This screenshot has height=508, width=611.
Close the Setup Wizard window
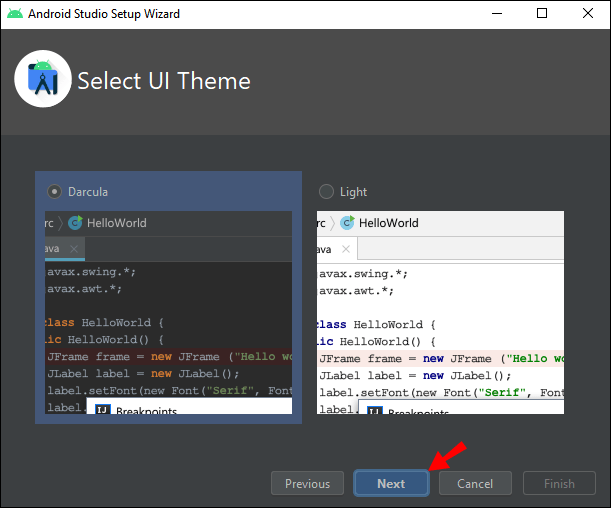tap(588, 14)
